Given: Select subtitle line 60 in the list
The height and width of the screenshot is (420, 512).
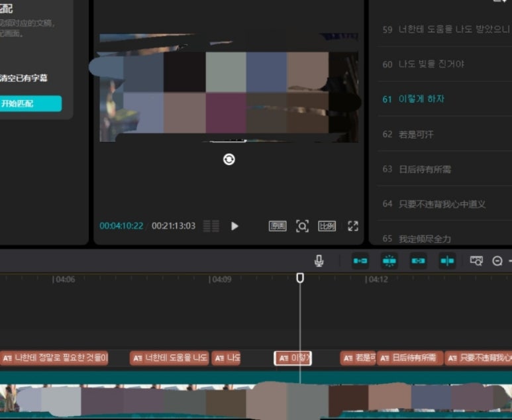Looking at the screenshot, I should click(444, 64).
